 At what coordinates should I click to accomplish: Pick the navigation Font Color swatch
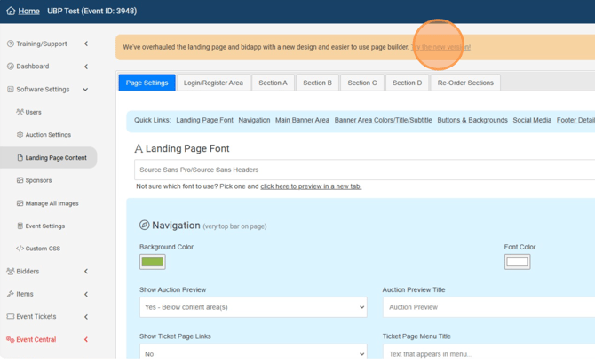[x=517, y=262]
